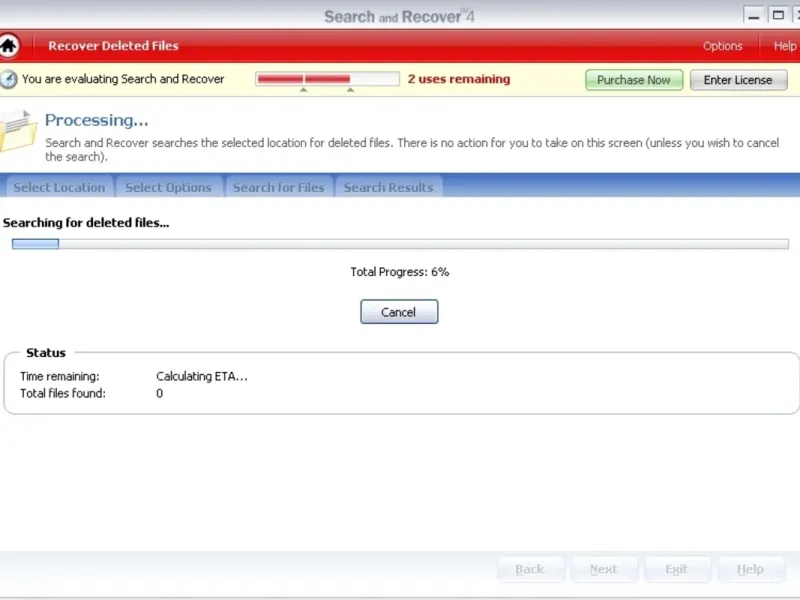Click the '2 uses remaining' text
This screenshot has height=600, width=800.
click(x=459, y=79)
